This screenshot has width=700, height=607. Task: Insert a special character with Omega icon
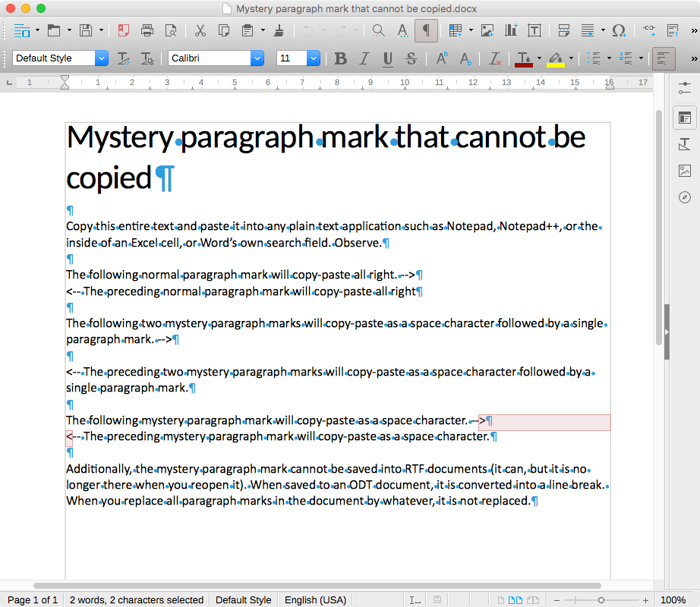619,30
